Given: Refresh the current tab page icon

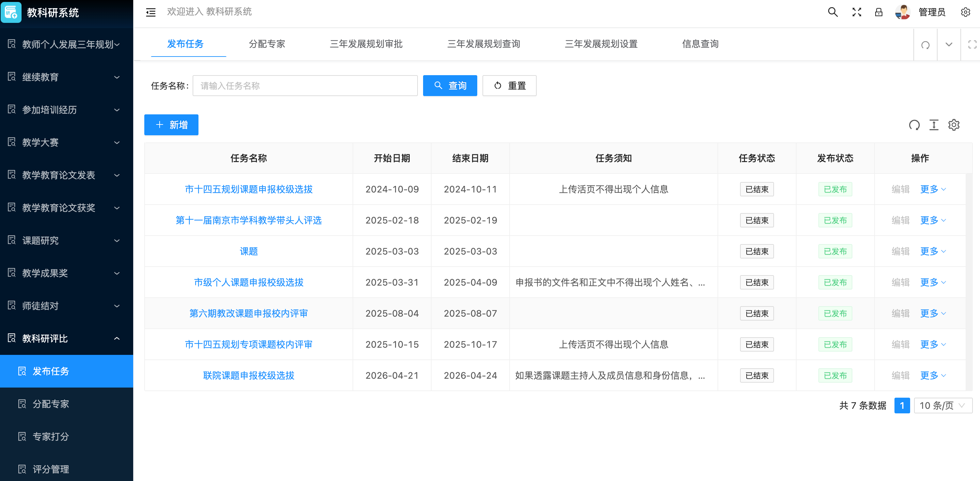Looking at the screenshot, I should (x=925, y=45).
